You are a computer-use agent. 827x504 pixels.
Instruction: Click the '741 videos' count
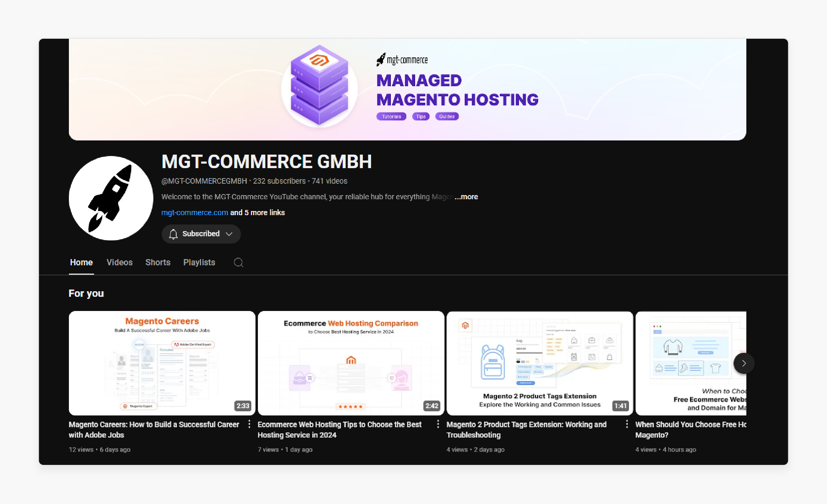(330, 181)
